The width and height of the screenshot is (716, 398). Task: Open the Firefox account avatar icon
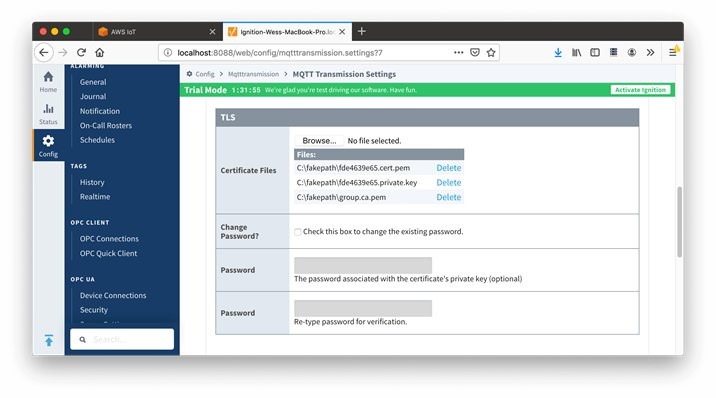[632, 52]
